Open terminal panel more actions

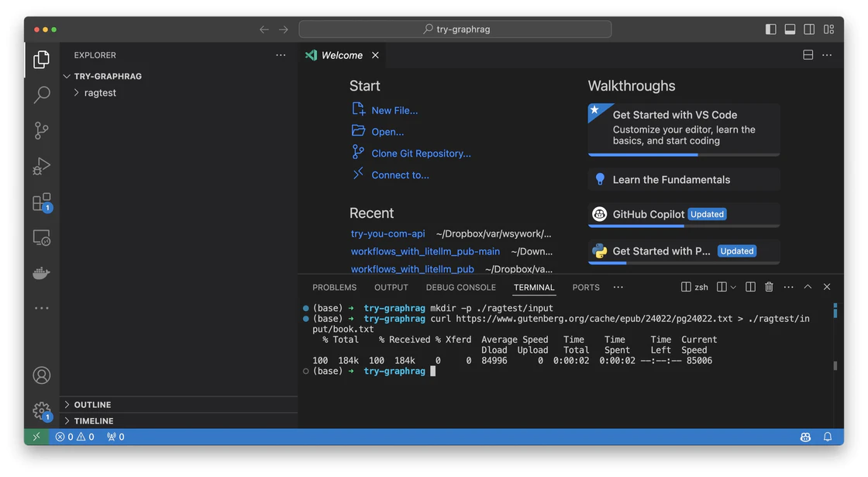[x=788, y=287]
